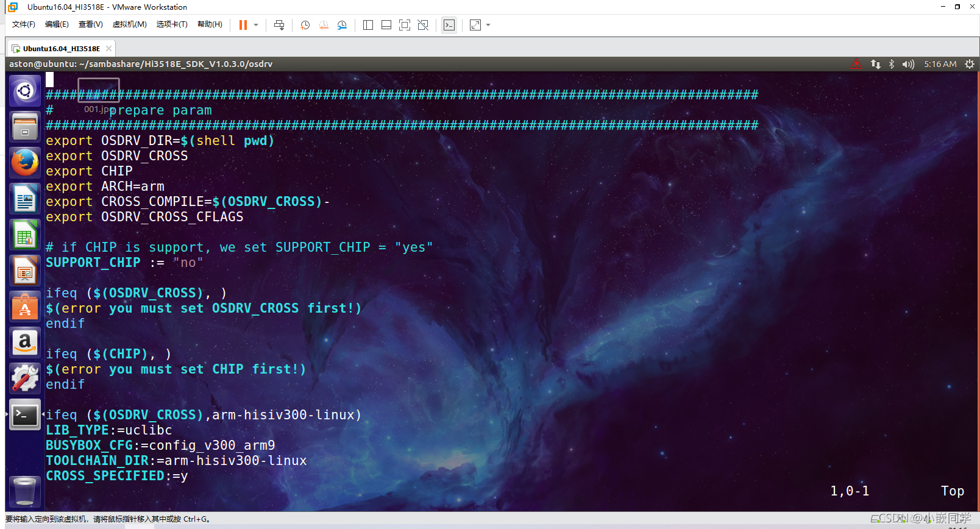Click the 'SUPPORT_CHIP := "no"' line
Screen dimensions: 980x529
coord(124,263)
